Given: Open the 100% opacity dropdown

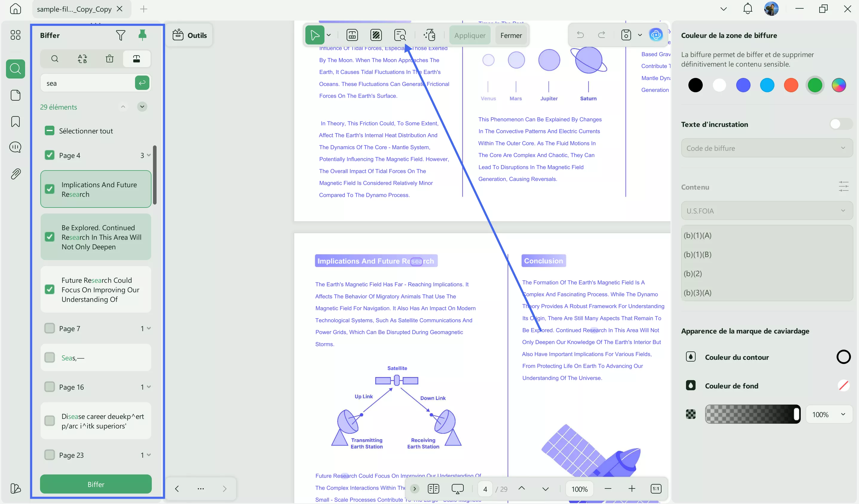Looking at the screenshot, I should [x=829, y=414].
